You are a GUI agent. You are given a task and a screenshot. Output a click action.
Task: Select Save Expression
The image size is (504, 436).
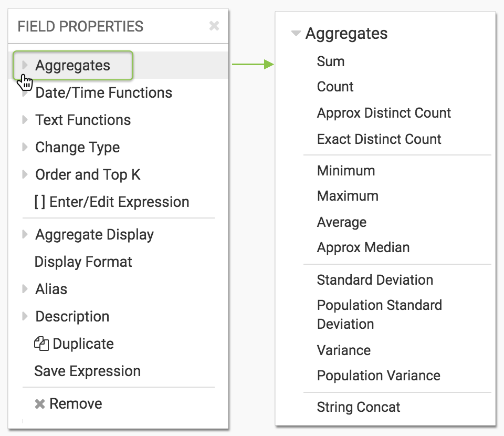[x=87, y=371]
